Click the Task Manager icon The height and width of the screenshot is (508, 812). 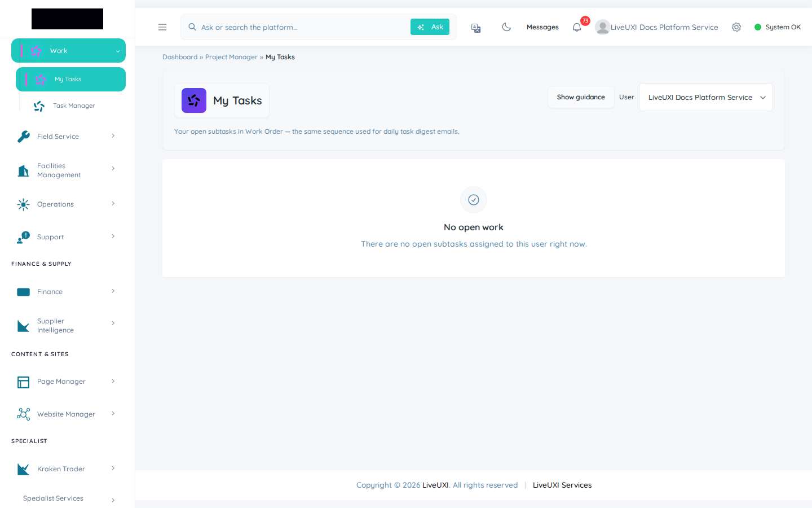(x=39, y=106)
